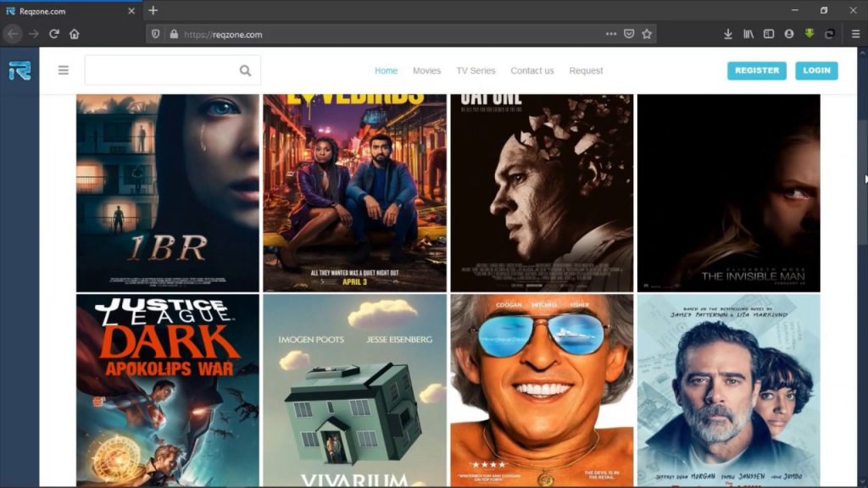Click the page vertical scrollbar thumb
Image resolution: width=868 pixels, height=488 pixels.
pos(862,183)
